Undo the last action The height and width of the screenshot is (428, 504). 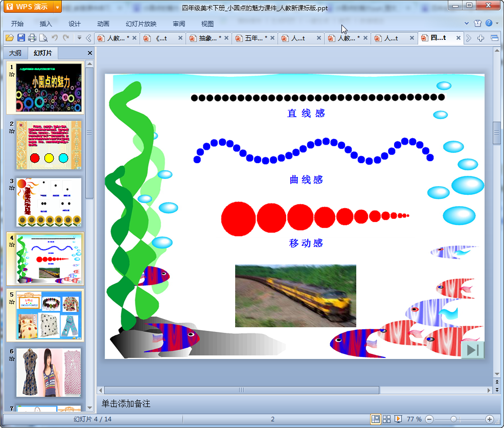pos(54,38)
